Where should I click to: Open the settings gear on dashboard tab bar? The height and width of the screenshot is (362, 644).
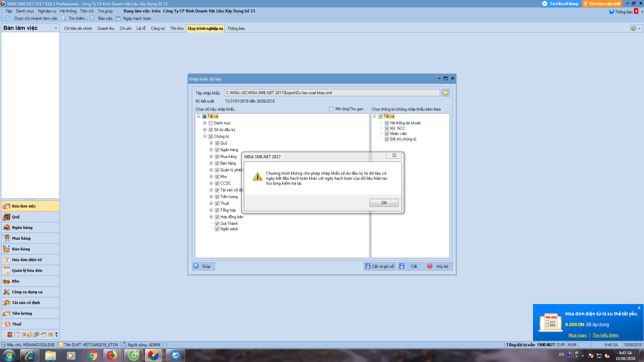[634, 28]
